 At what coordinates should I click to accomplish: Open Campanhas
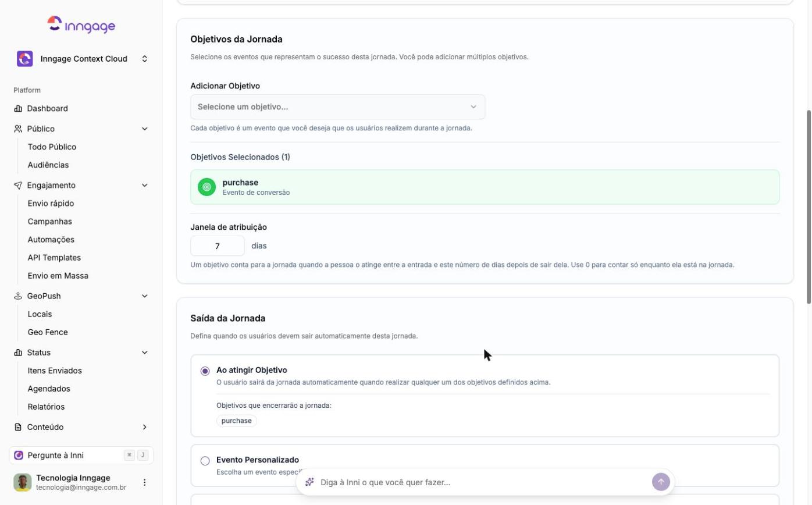click(50, 222)
